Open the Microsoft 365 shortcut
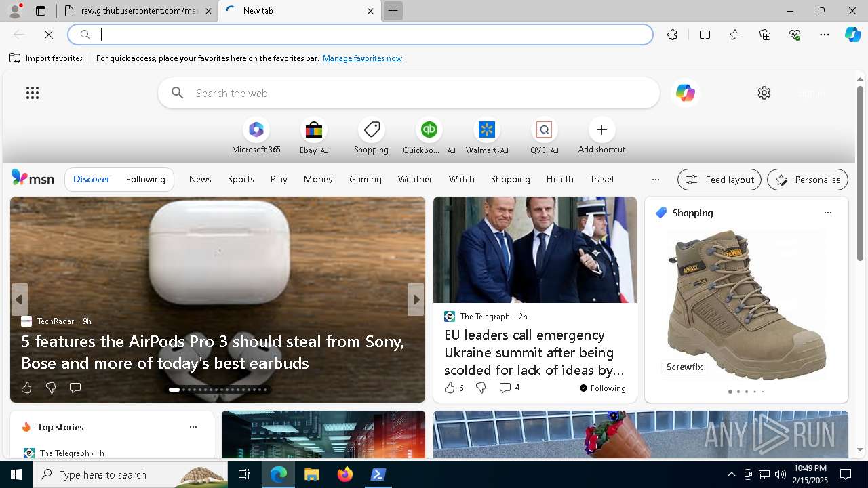Image resolution: width=868 pixels, height=488 pixels. (x=256, y=136)
